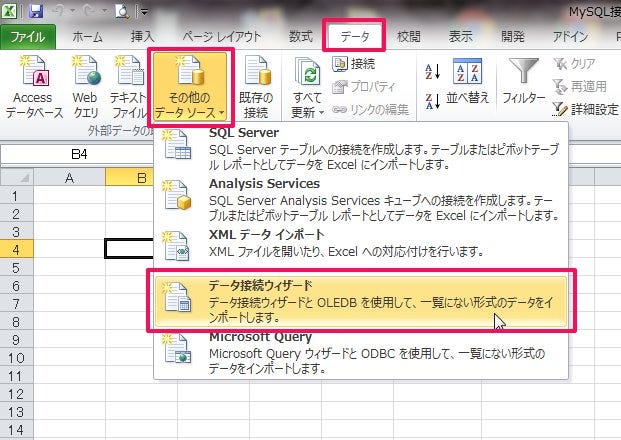Switch to the 表示 tab
621x440 pixels.
[461, 37]
